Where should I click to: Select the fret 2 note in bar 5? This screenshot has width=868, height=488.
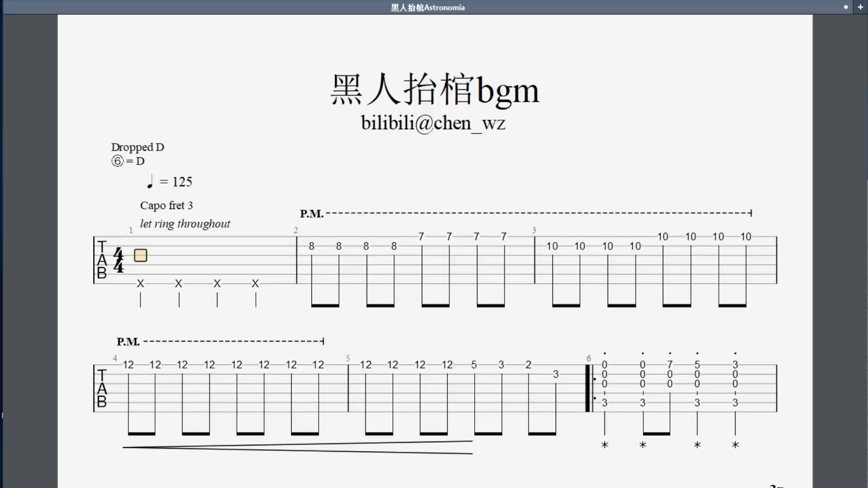click(x=528, y=365)
